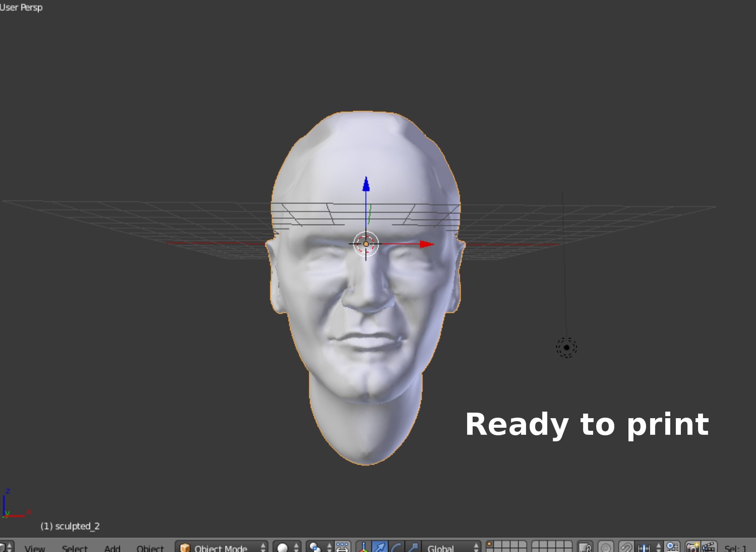756x552 pixels.
Task: Open the View menu in the 3D viewport header
Action: 35,548
